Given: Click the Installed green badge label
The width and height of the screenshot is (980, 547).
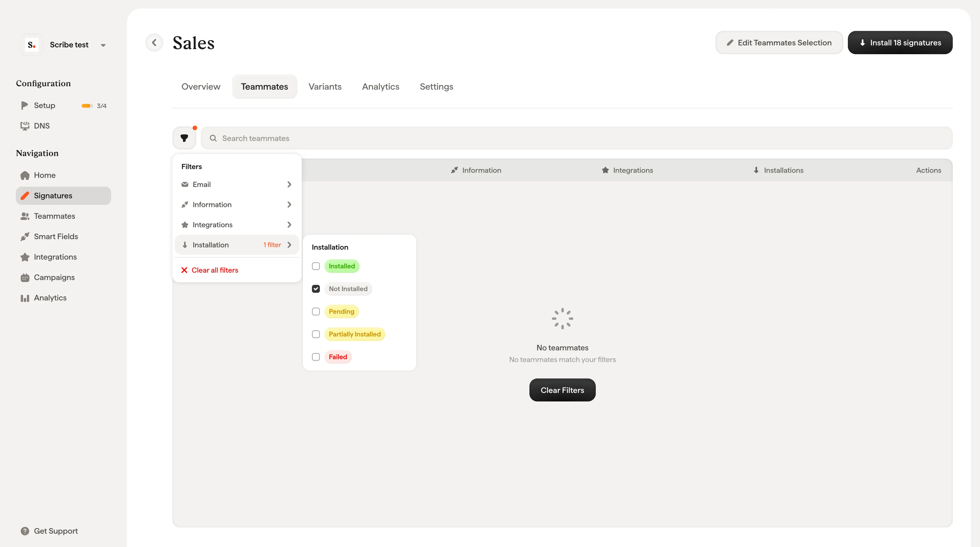Looking at the screenshot, I should 342,266.
